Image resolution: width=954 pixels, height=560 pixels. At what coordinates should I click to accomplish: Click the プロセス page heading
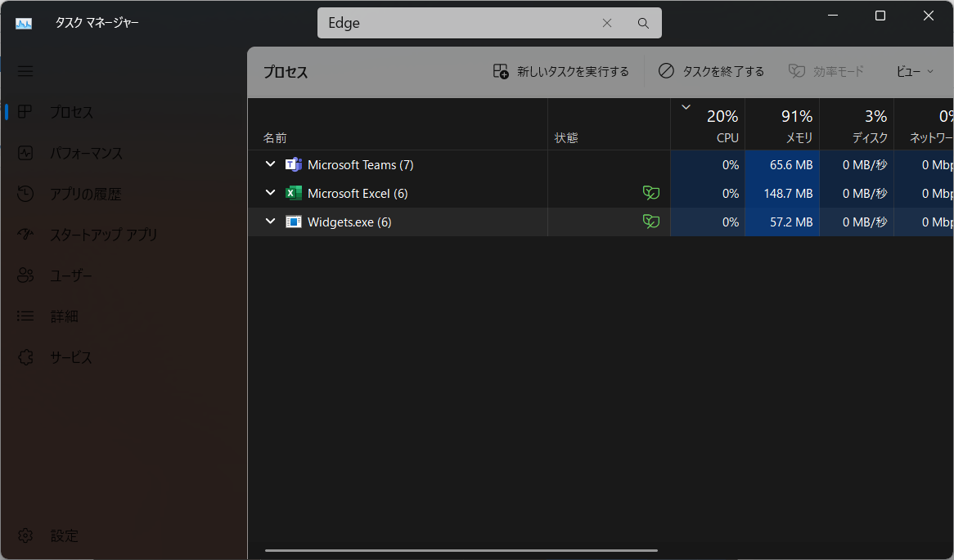(286, 72)
